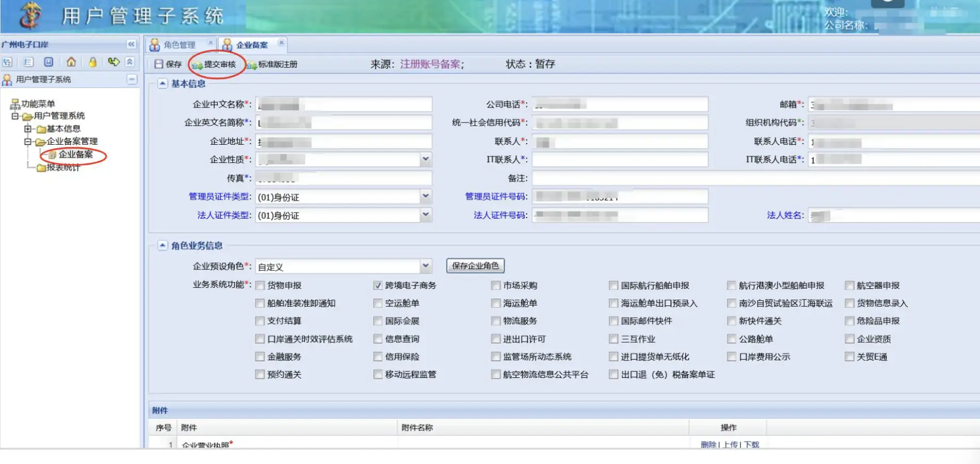Collapse the 用户管理系统 tree node
The image size is (980, 464).
(x=15, y=116)
